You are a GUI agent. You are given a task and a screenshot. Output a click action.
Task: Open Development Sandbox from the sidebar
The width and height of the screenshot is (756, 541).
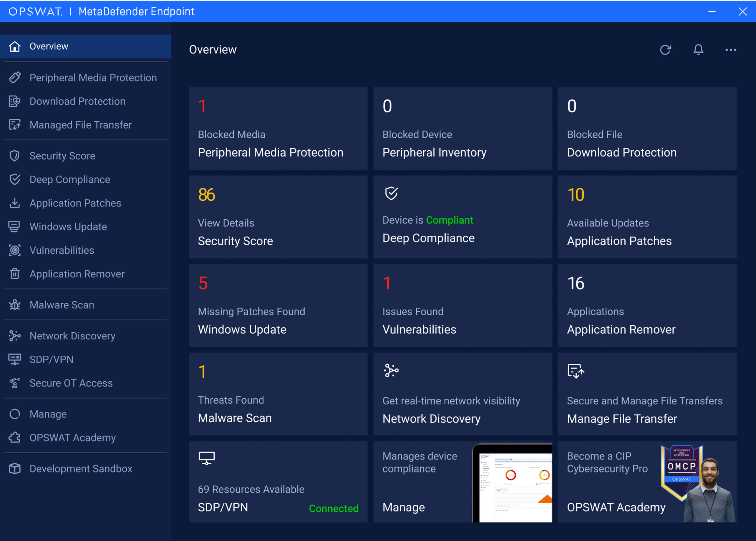coord(81,469)
